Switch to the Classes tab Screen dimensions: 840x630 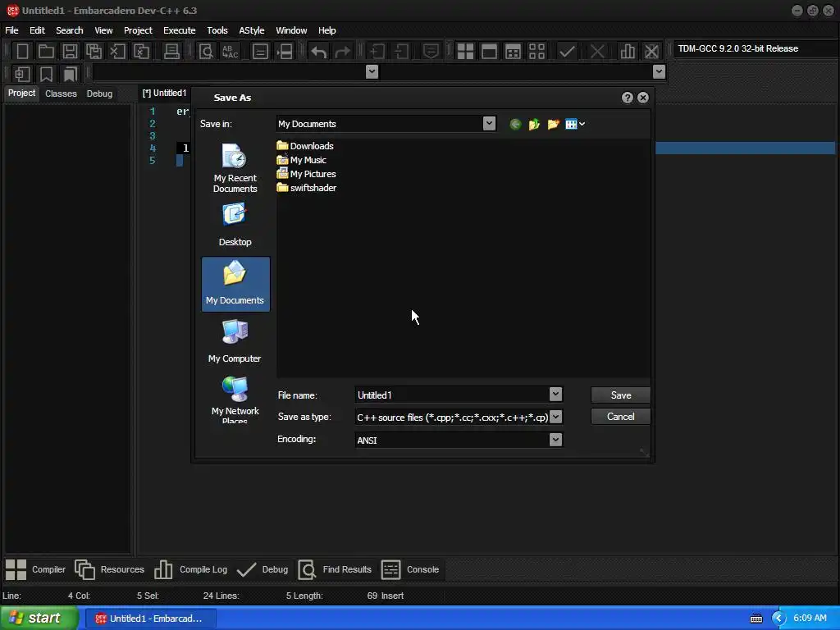tap(61, 94)
